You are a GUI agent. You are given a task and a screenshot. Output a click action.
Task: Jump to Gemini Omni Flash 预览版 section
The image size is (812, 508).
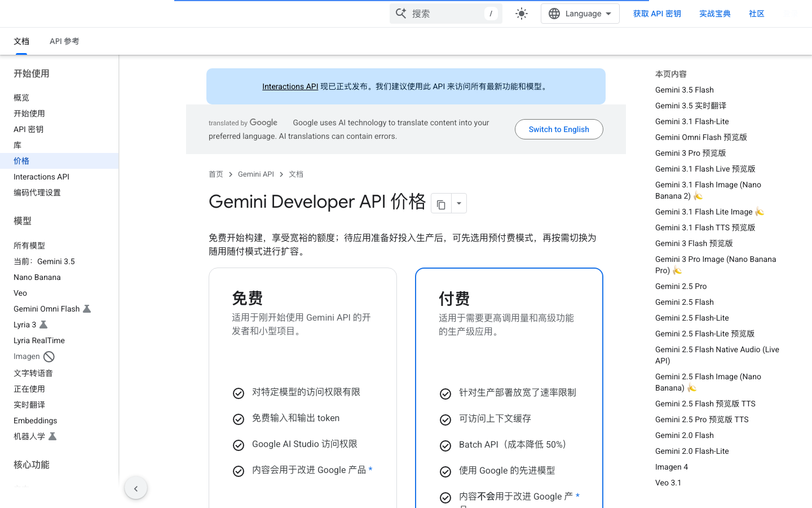point(701,137)
